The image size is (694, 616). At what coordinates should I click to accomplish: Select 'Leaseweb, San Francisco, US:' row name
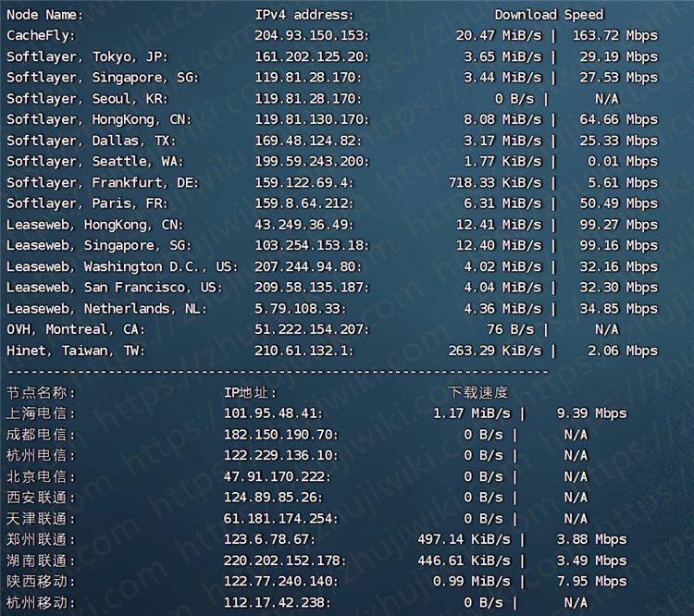pos(114,288)
